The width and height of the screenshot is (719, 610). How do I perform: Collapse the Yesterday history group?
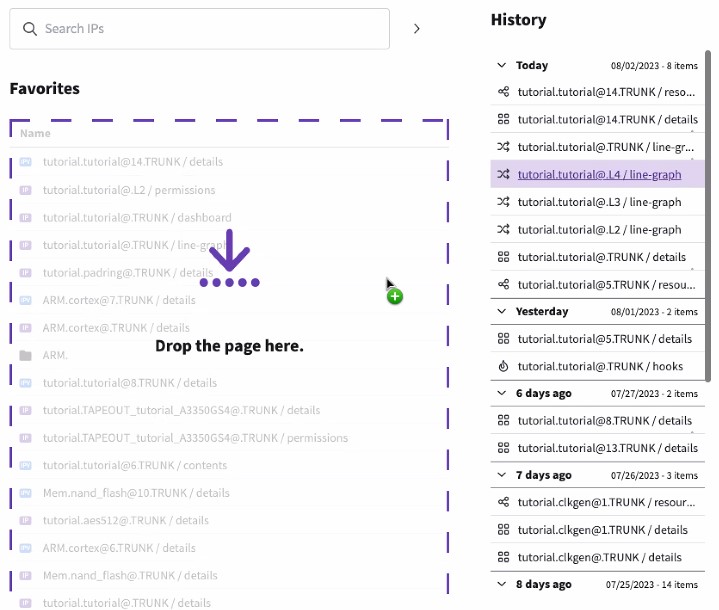pos(502,311)
